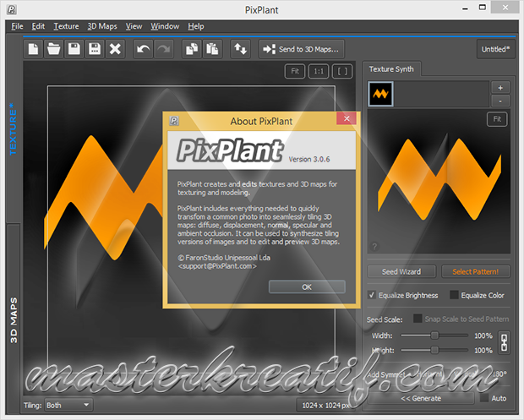Open the File menu
This screenshot has height=420, width=524.
pyautogui.click(x=17, y=26)
